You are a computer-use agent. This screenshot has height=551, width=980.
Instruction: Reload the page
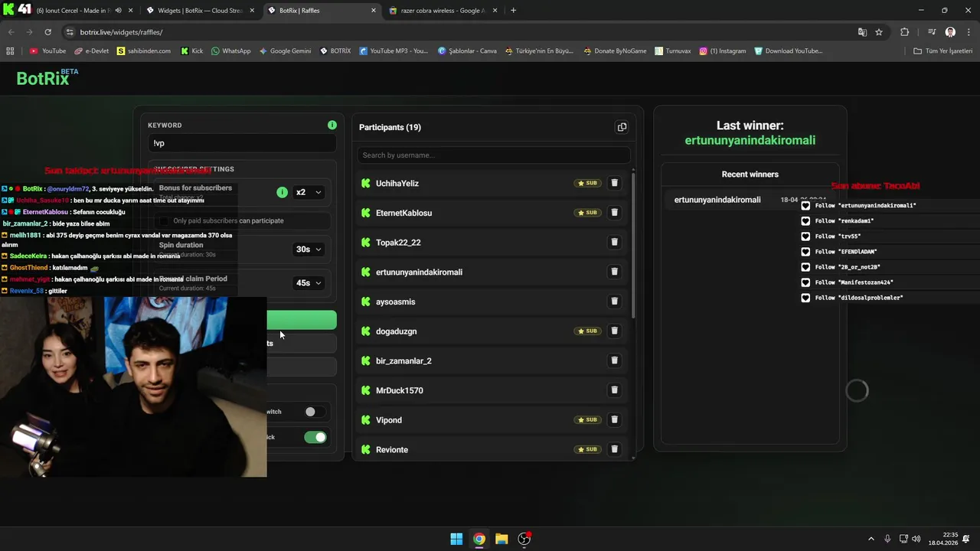[48, 32]
